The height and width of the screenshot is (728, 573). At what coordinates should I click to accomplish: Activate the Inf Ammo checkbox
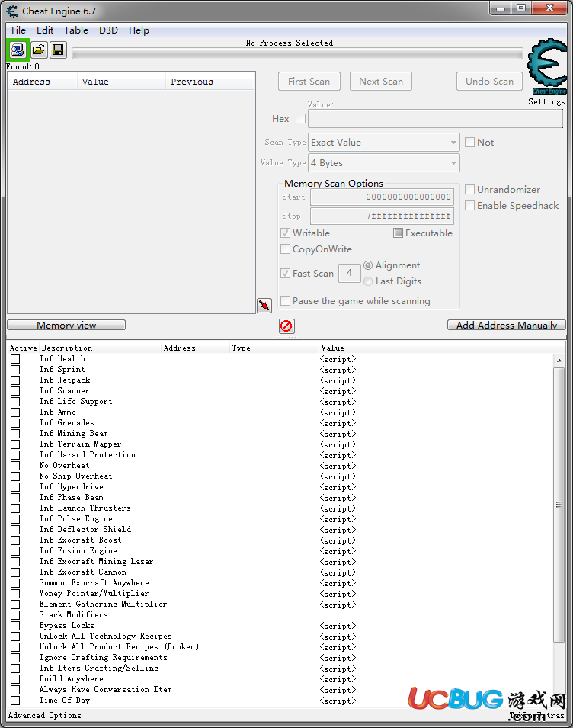(x=15, y=412)
